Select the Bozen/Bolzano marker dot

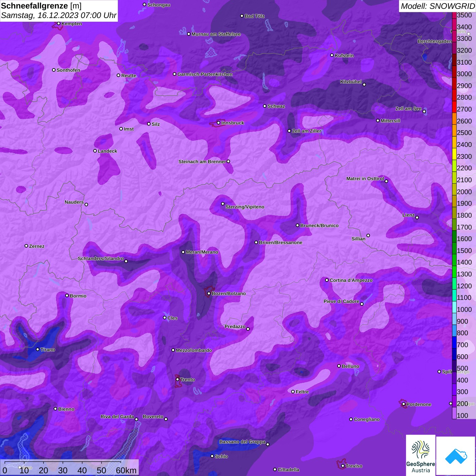(x=209, y=293)
